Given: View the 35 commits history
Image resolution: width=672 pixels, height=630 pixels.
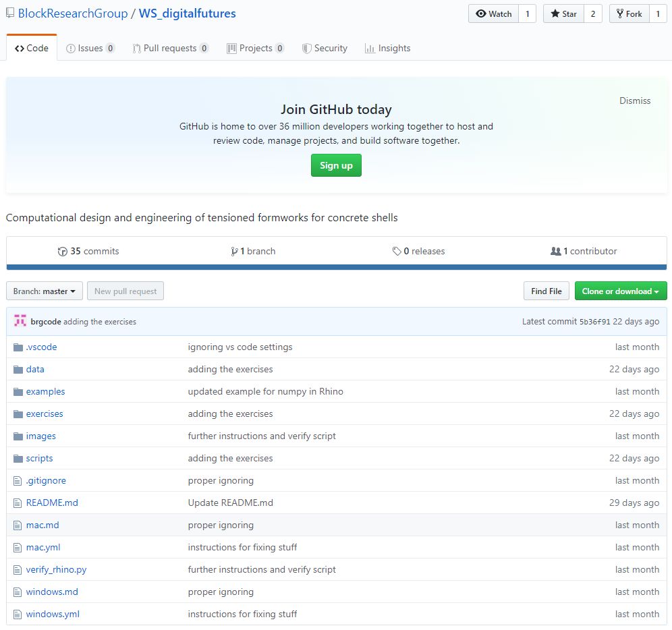Looking at the screenshot, I should [88, 251].
